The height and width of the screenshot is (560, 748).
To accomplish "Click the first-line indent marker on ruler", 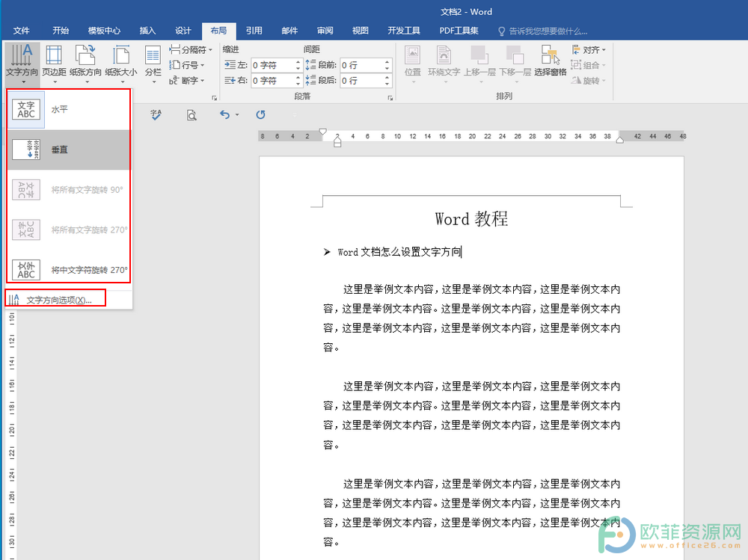I will point(323,132).
